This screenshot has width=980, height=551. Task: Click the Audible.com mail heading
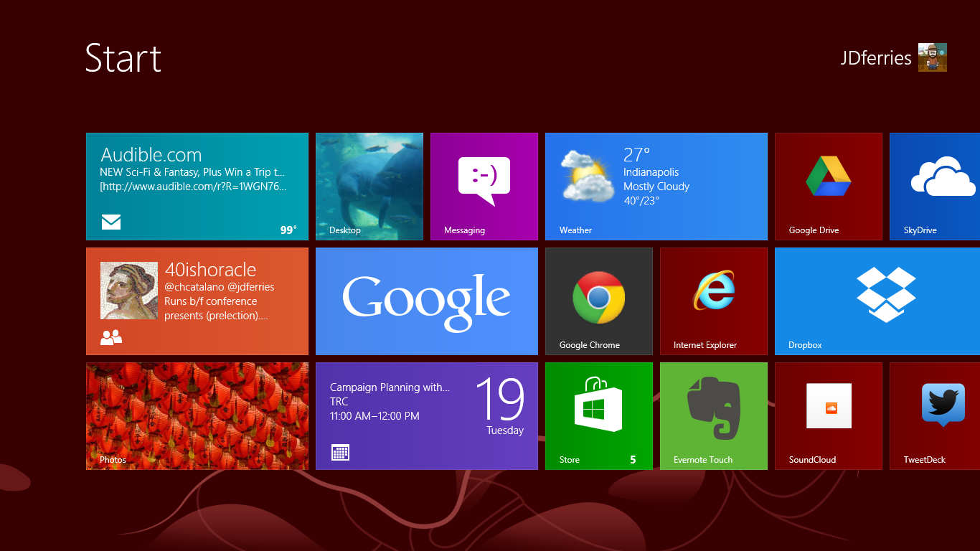pyautogui.click(x=151, y=155)
